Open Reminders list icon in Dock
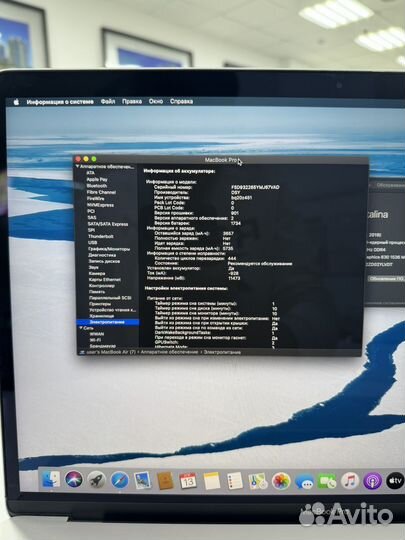Image resolution: width=405 pixels, height=540 pixels. click(235, 481)
